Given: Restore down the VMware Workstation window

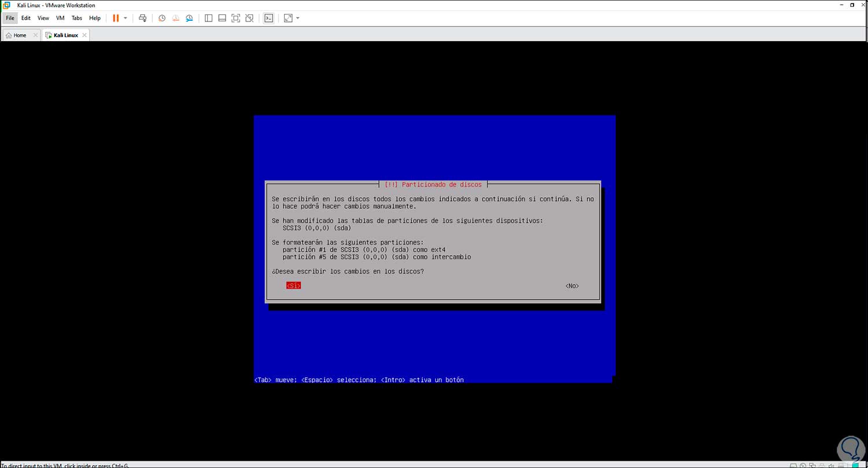Looking at the screenshot, I should click(x=851, y=5).
